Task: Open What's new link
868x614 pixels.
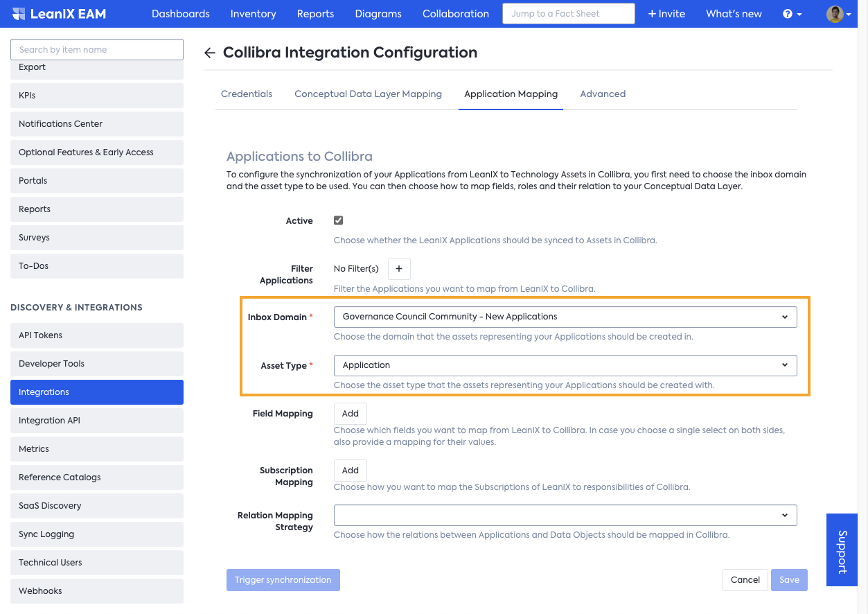Action: click(734, 14)
